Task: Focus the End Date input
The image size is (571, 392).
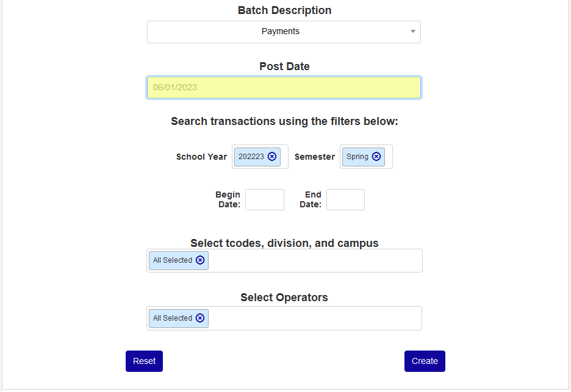Action: pos(345,200)
